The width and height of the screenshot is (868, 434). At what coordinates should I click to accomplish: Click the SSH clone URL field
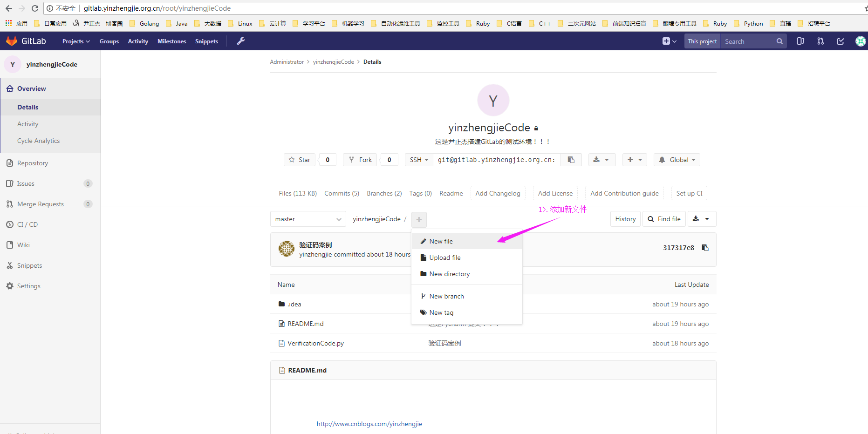click(x=497, y=160)
